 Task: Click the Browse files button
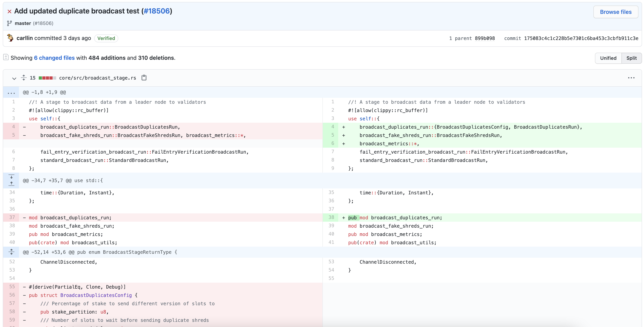pos(616,12)
